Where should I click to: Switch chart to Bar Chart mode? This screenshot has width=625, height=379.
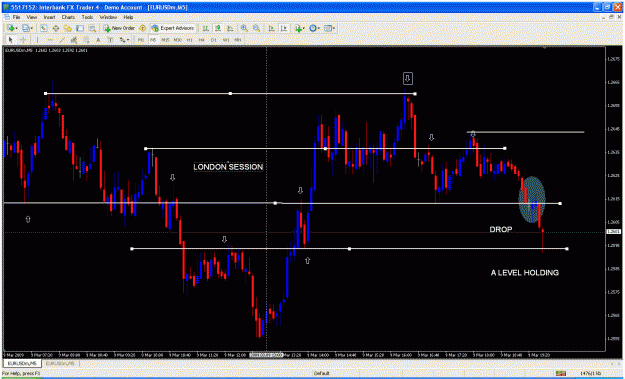tap(206, 28)
